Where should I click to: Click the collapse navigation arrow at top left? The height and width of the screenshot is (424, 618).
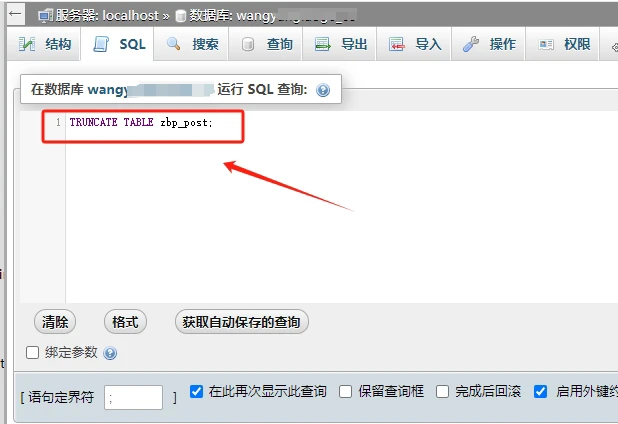pyautogui.click(x=15, y=15)
